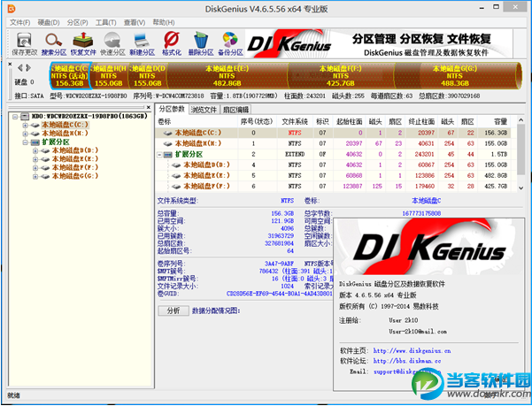Collapse the 扩展分区 node in left tree
532x406 pixels.
[x=25, y=142]
